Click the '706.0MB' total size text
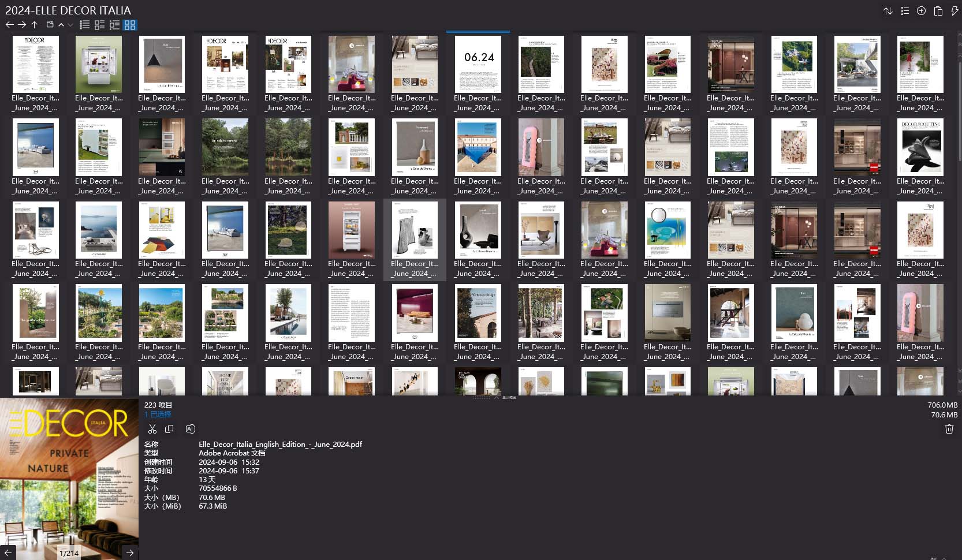The width and height of the screenshot is (962, 560). (x=942, y=405)
